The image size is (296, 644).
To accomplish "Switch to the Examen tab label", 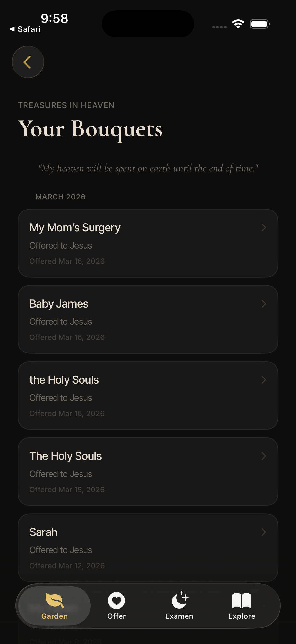I will [x=179, y=616].
